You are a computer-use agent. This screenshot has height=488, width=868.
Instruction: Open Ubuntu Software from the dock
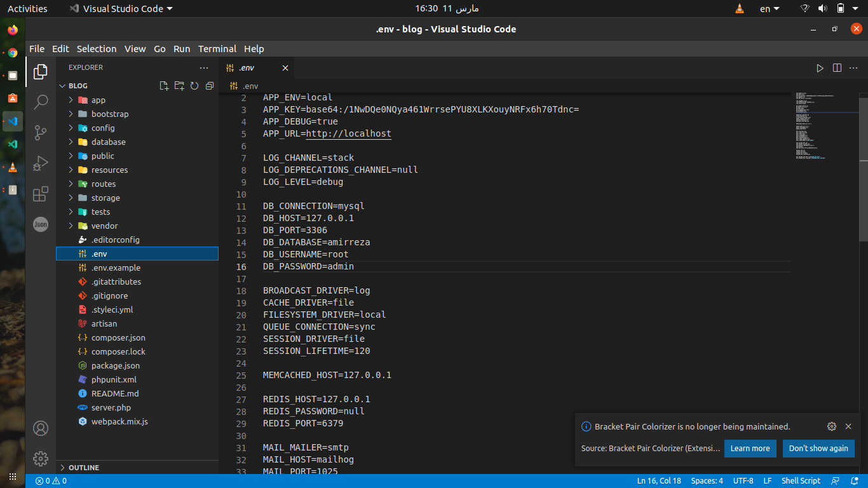coord(13,98)
